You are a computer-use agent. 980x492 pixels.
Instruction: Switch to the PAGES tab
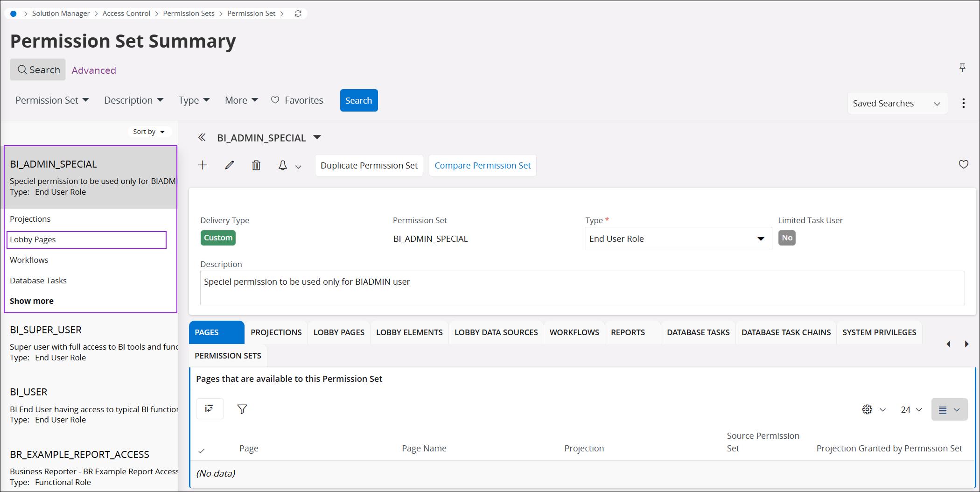click(x=217, y=332)
